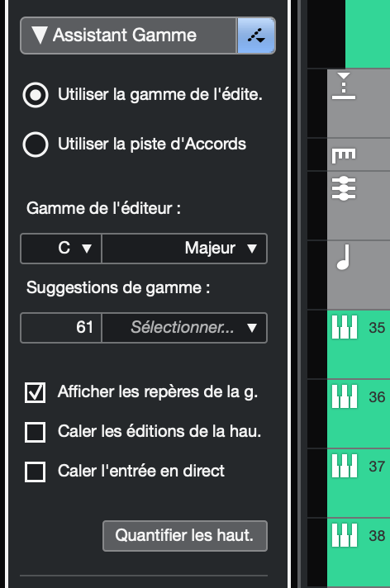Image resolution: width=390 pixels, height=588 pixels.
Task: Select the piano keys icon for 36
Action: click(345, 396)
